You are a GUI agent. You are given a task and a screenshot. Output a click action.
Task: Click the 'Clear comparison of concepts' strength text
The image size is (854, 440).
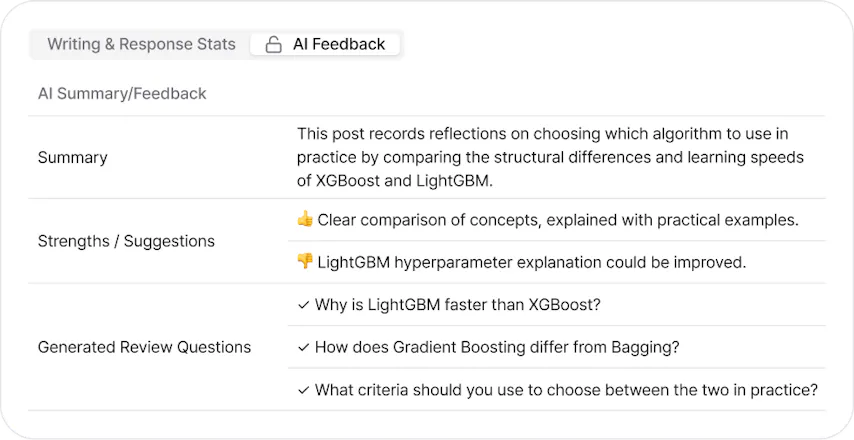[558, 219]
